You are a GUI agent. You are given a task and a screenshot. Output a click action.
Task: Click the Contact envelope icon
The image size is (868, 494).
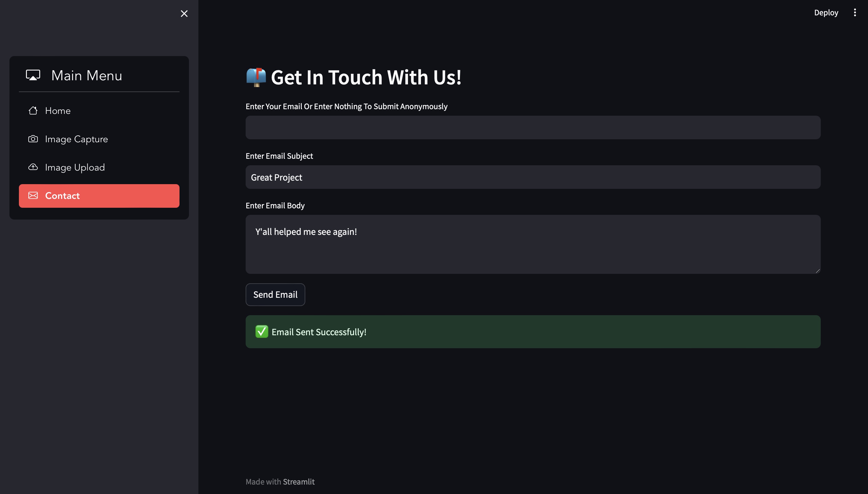33,195
